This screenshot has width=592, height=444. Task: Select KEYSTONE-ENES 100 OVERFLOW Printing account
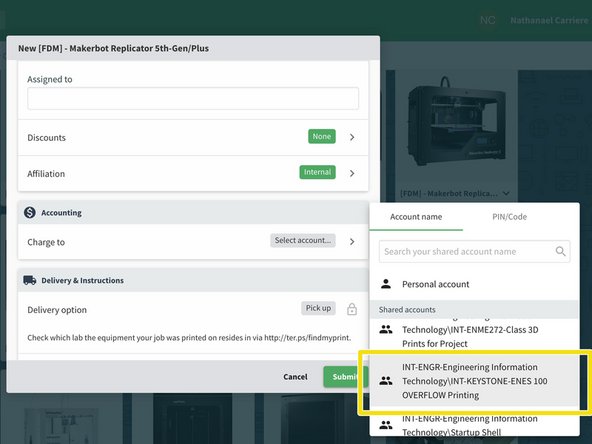point(474,381)
